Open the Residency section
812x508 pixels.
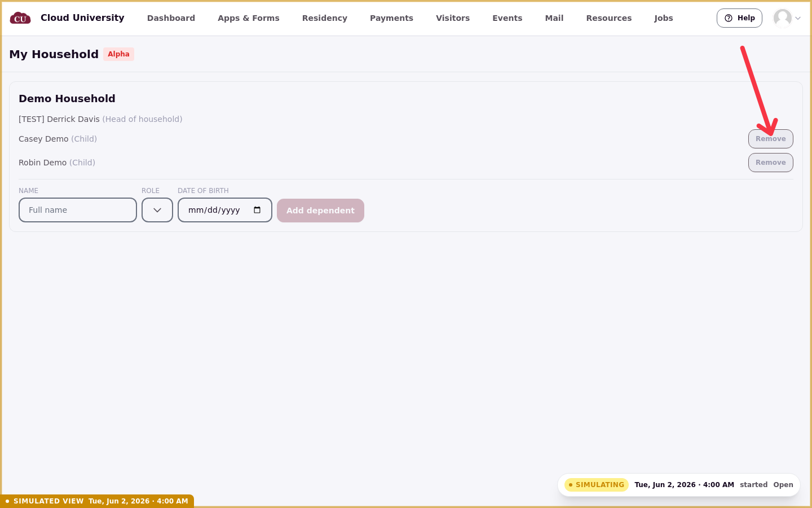click(x=325, y=18)
